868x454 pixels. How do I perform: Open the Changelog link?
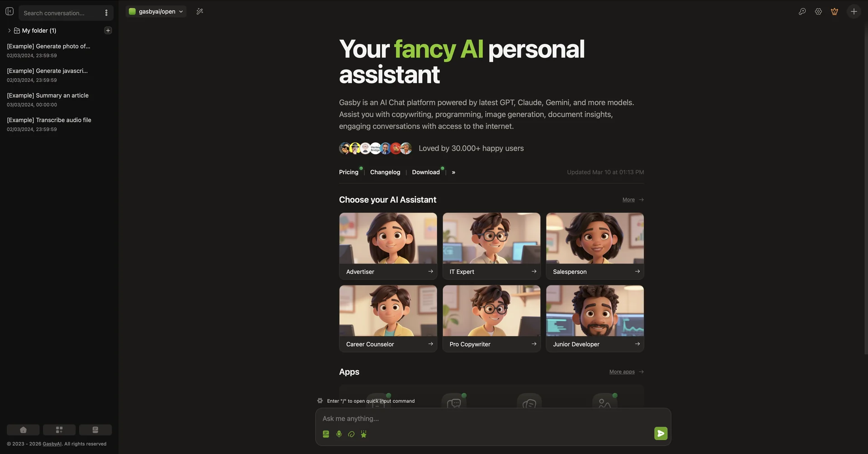pos(385,172)
